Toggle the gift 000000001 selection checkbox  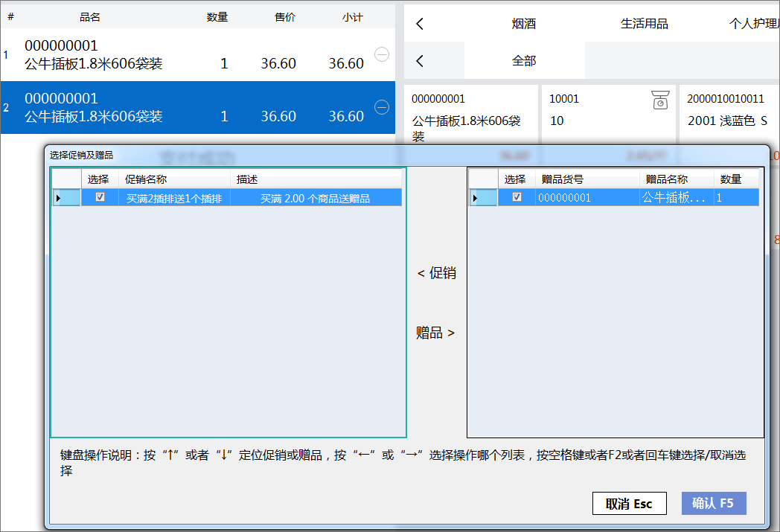(x=517, y=197)
